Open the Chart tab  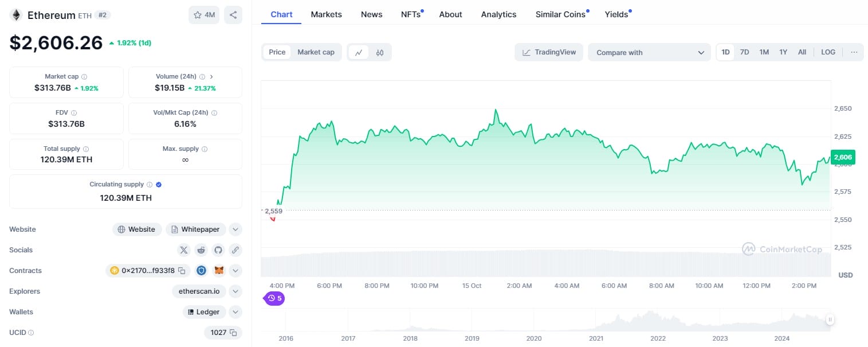tap(281, 14)
